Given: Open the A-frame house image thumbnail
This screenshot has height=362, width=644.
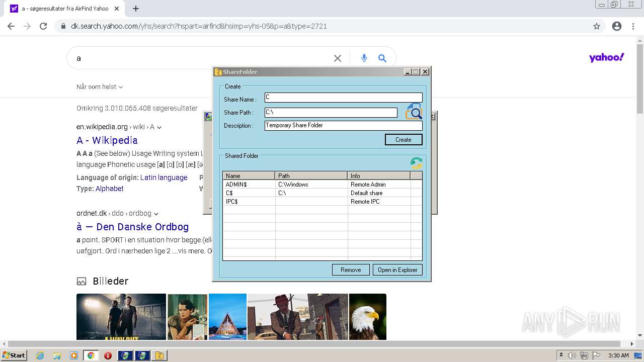Looking at the screenshot, I should 227,317.
